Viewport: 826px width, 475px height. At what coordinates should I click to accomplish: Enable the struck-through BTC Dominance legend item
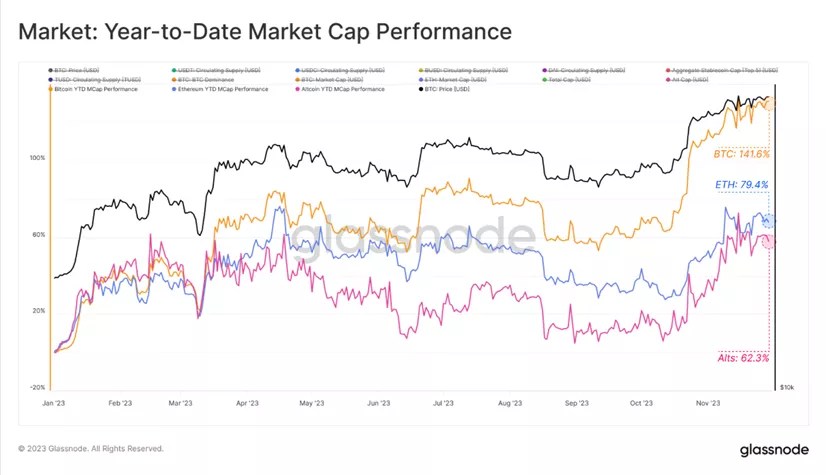tap(202, 80)
